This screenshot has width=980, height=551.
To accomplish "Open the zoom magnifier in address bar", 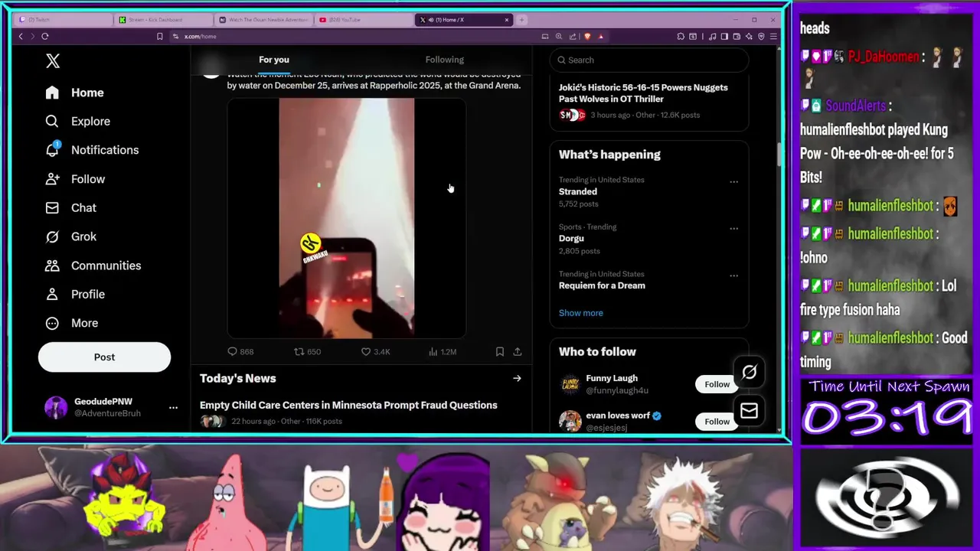I will tap(559, 36).
